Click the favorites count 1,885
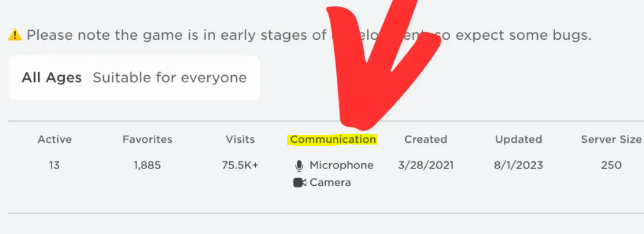 (147, 165)
